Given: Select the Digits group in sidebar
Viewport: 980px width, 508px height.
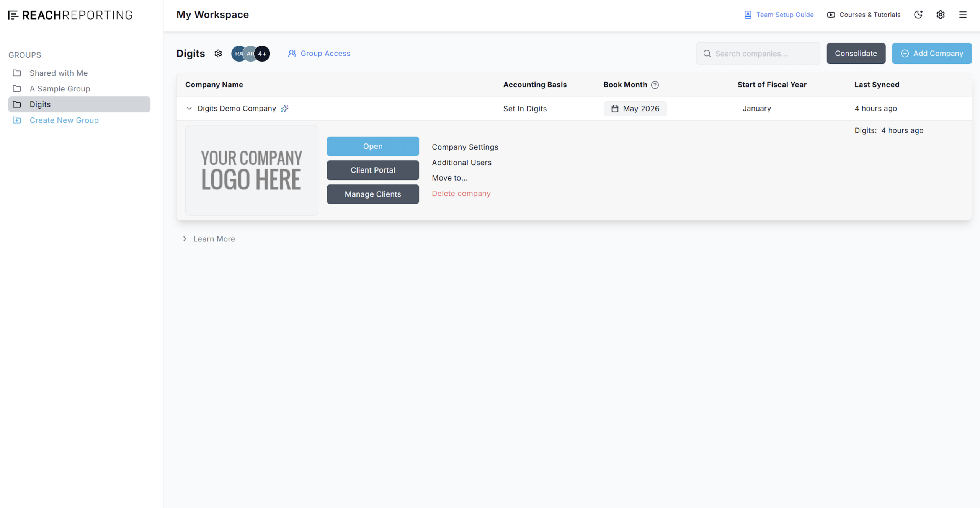Looking at the screenshot, I should (79, 104).
